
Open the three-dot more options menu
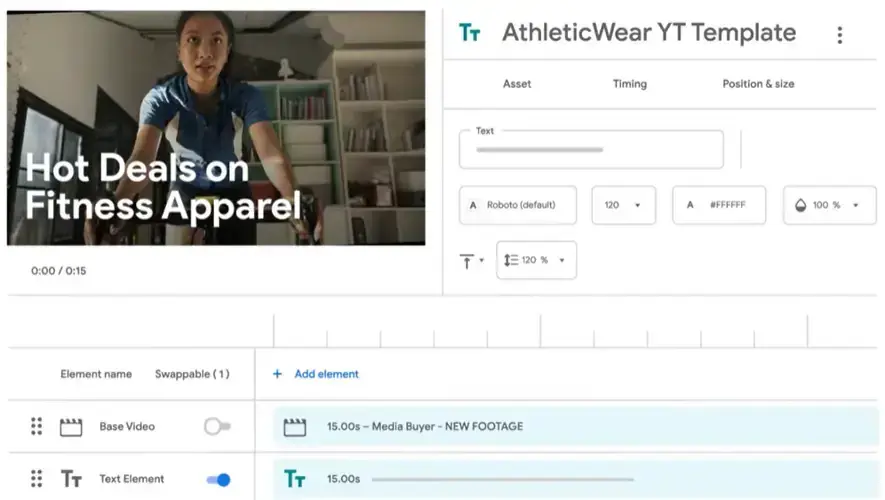click(839, 35)
